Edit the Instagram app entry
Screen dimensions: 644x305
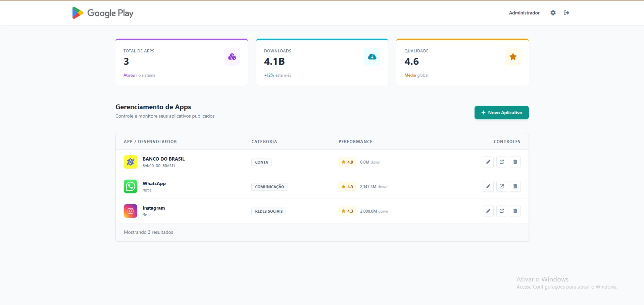(x=488, y=211)
